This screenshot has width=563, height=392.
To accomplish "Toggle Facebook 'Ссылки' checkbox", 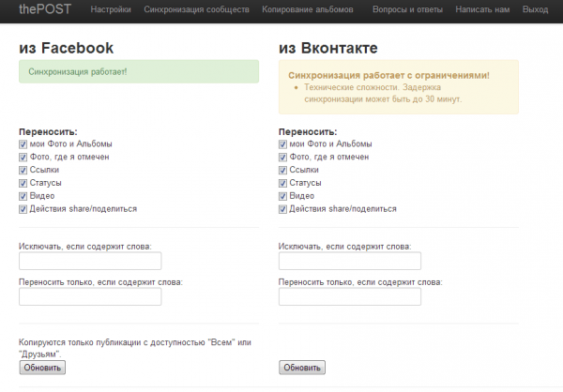I will pos(23,170).
